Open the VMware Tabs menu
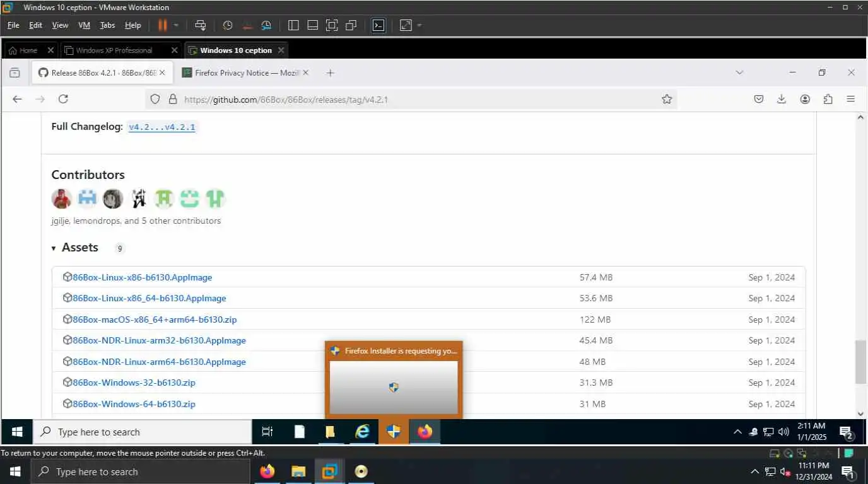Viewport: 868px width, 484px height. (x=108, y=25)
